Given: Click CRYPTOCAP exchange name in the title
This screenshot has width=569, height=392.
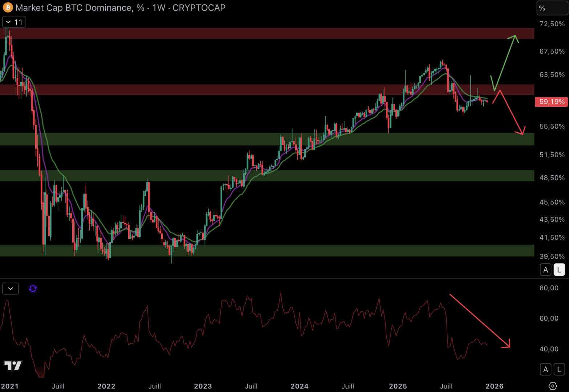Looking at the screenshot, I should coord(199,8).
